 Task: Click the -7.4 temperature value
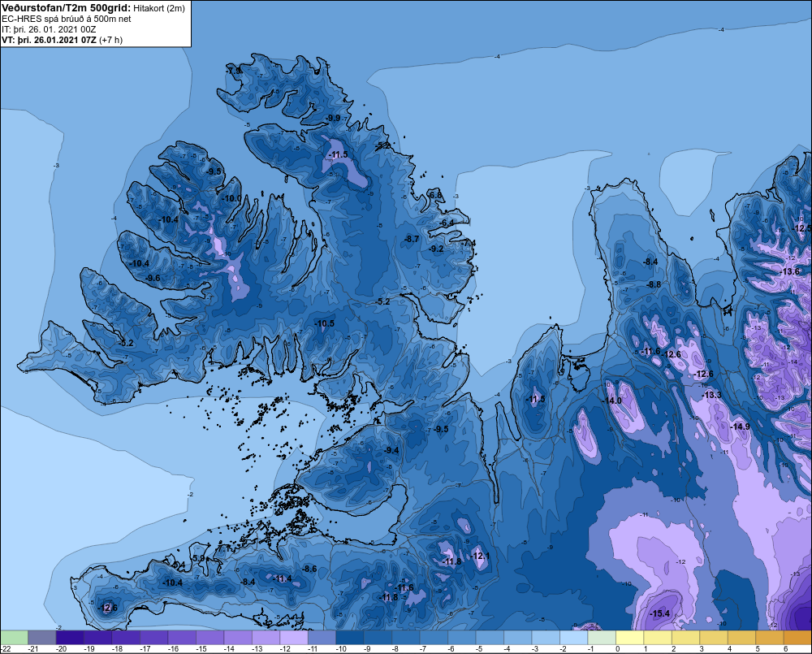[x=469, y=243]
